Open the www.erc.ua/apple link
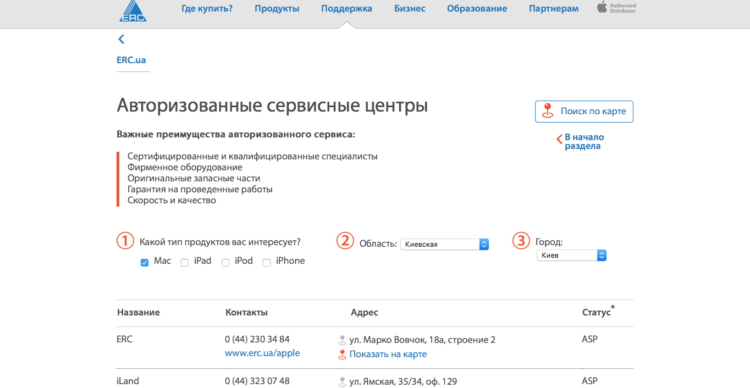750x388 pixels. (263, 354)
